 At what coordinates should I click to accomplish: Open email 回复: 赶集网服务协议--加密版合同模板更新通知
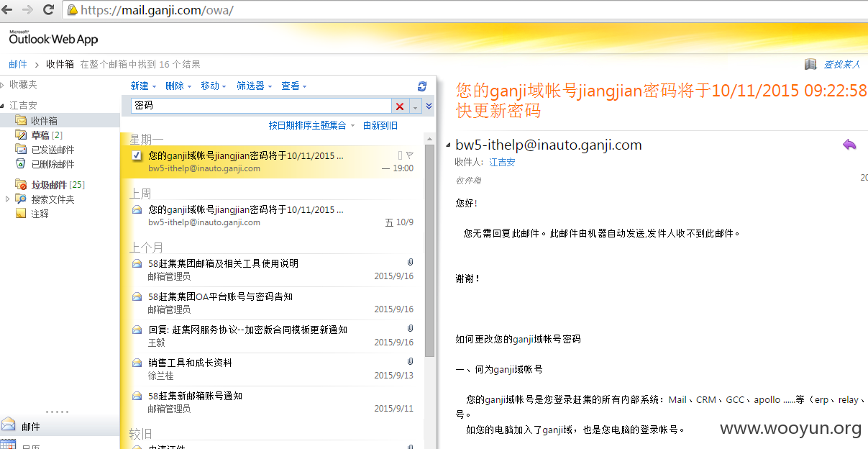click(x=273, y=336)
